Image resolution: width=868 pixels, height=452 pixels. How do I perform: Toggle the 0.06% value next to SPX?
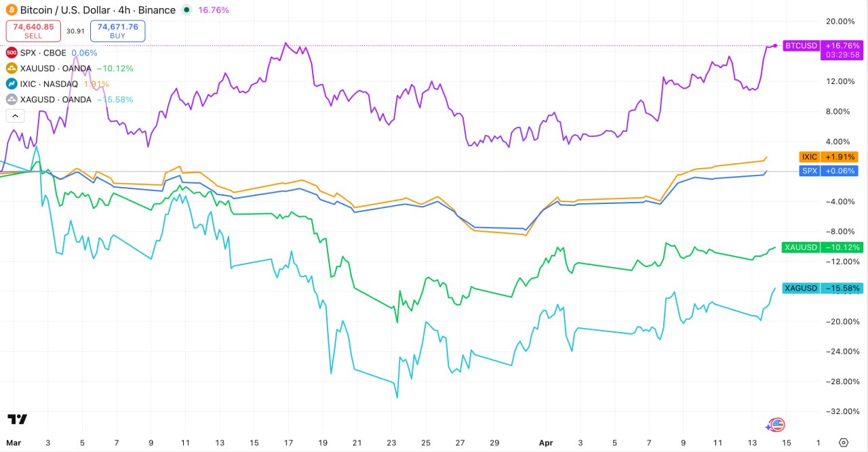click(84, 52)
